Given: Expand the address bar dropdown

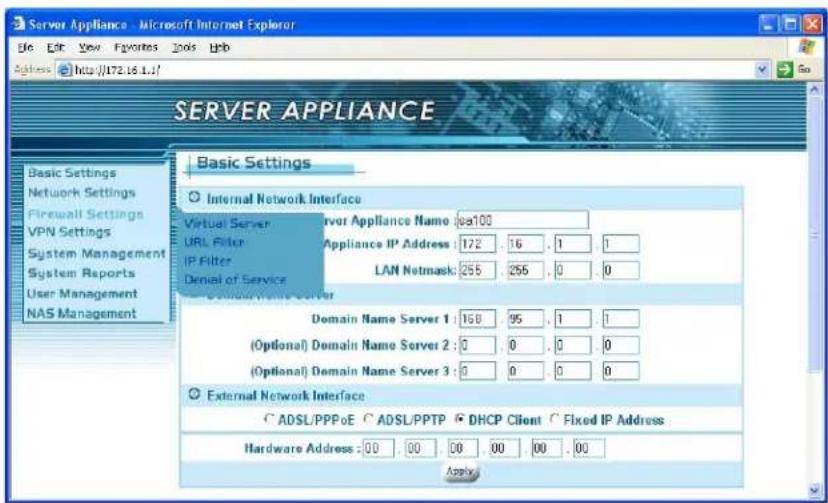Looking at the screenshot, I should 762,69.
